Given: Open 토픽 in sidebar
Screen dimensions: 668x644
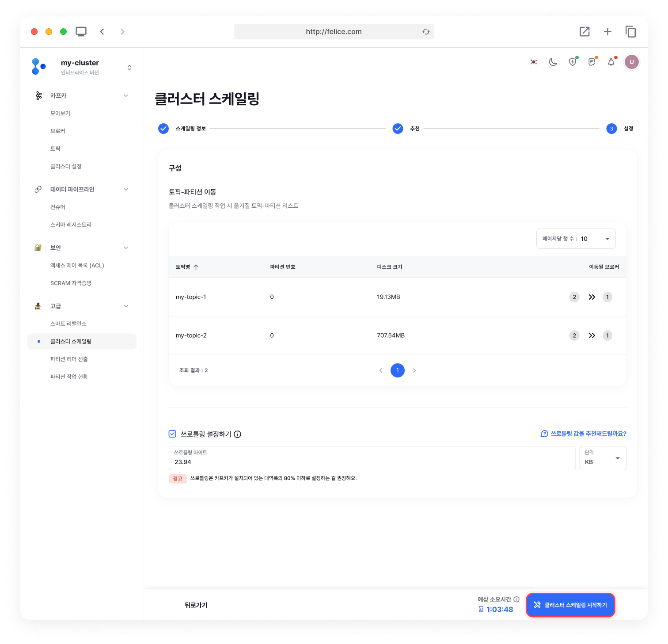Looking at the screenshot, I should tap(55, 149).
